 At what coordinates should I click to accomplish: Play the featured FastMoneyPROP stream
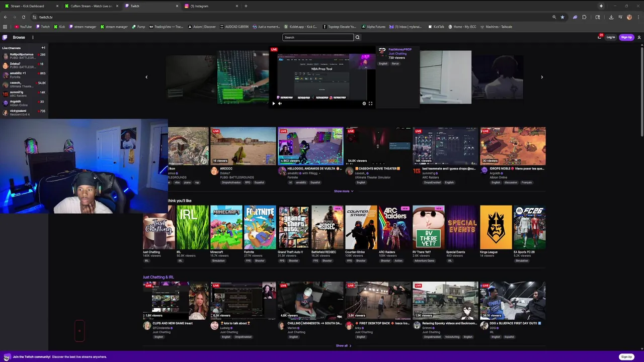[x=274, y=104]
